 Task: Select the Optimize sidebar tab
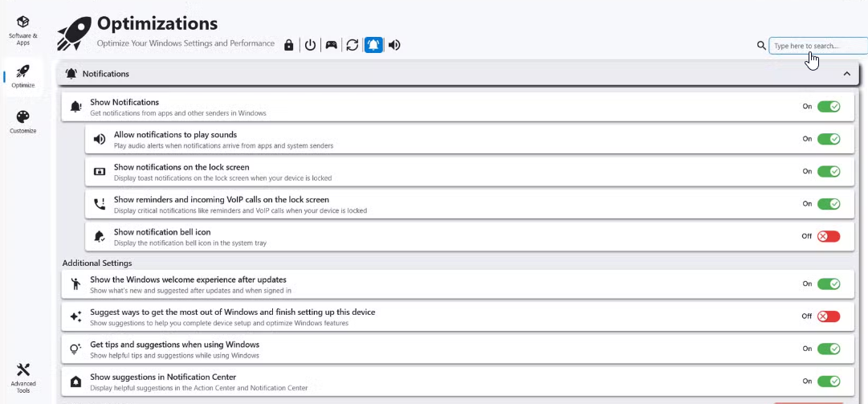pos(22,76)
